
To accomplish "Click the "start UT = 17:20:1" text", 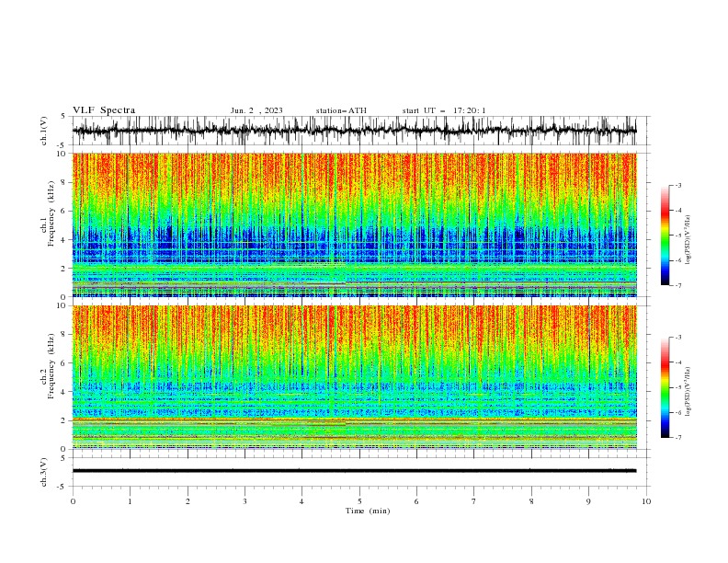I will 444,110.
